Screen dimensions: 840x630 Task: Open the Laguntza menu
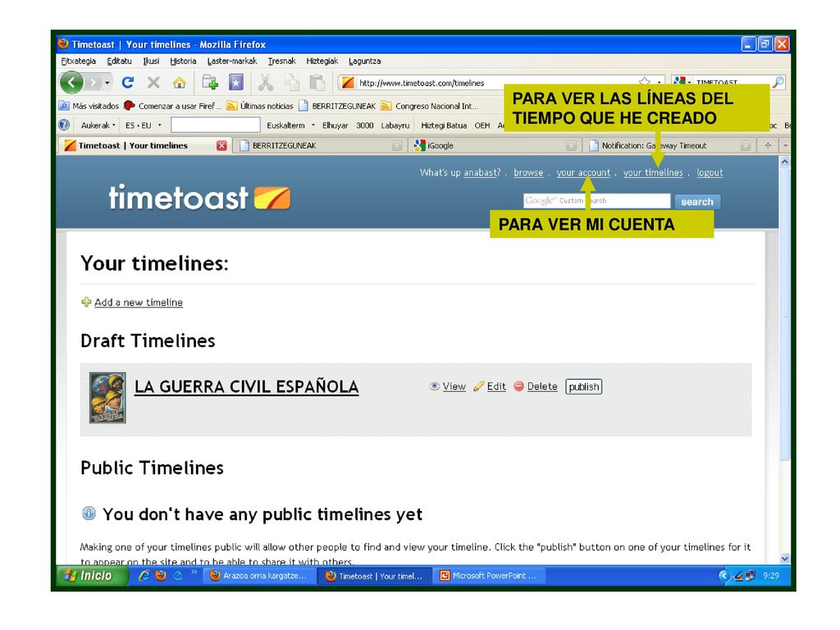click(x=365, y=61)
